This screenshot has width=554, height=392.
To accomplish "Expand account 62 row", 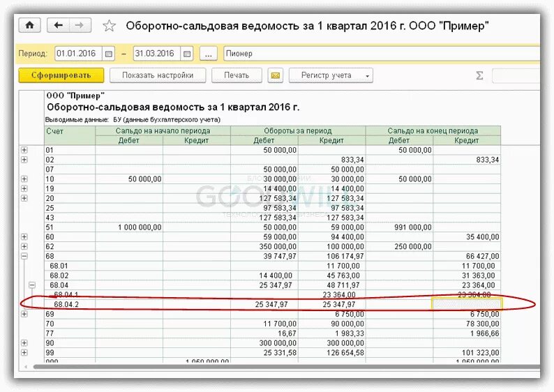I will coord(24,246).
